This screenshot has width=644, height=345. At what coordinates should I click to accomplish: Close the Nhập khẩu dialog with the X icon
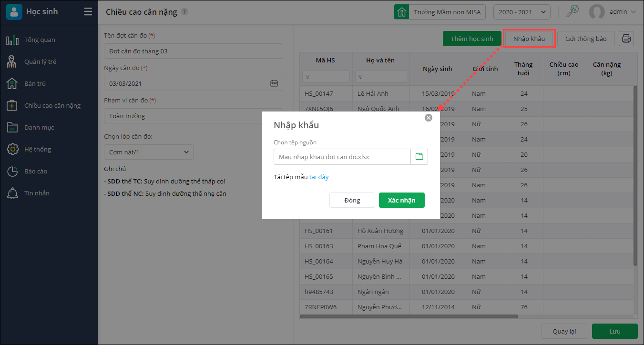coord(429,118)
